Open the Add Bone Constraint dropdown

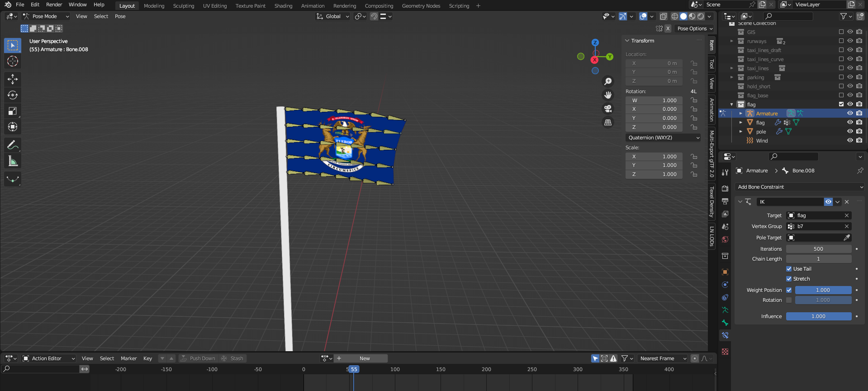(x=800, y=187)
